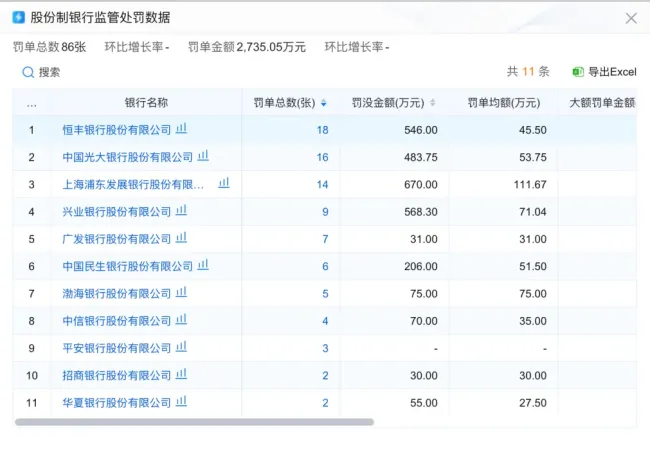
Task: Open chart icon for 上海浦东发展银行
Action: tap(224, 183)
